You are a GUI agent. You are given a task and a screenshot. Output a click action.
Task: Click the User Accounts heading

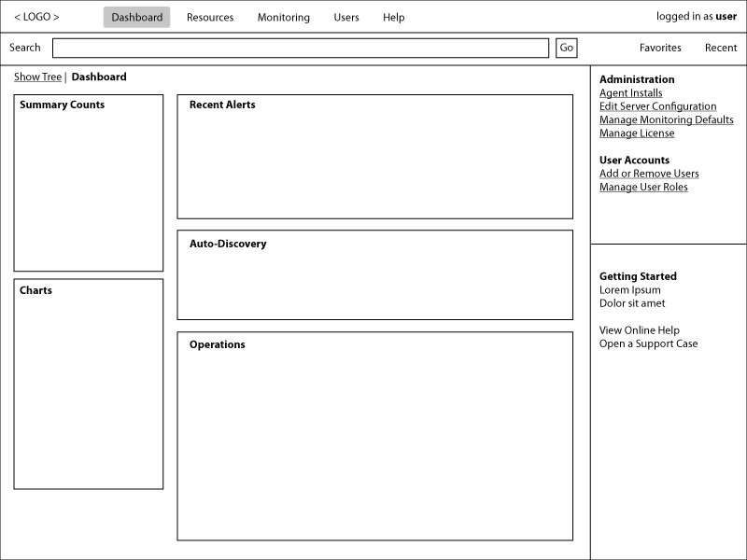pyautogui.click(x=635, y=160)
